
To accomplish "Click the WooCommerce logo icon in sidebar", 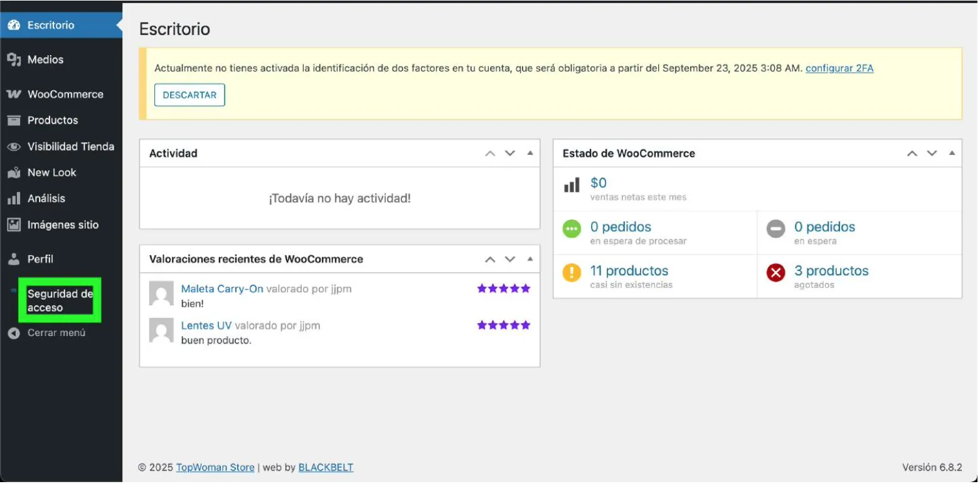I will coord(14,94).
